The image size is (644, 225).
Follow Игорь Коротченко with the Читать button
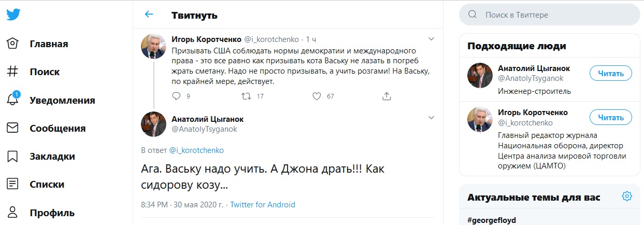pos(610,117)
